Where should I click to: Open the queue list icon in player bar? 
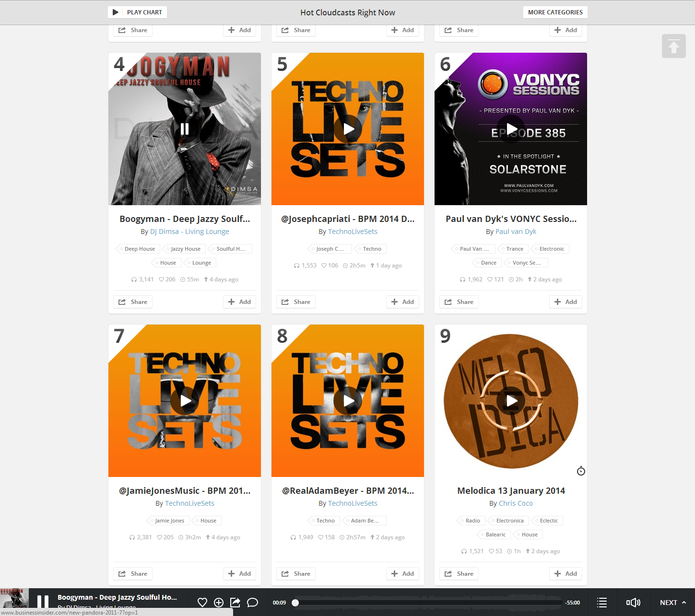click(x=602, y=603)
